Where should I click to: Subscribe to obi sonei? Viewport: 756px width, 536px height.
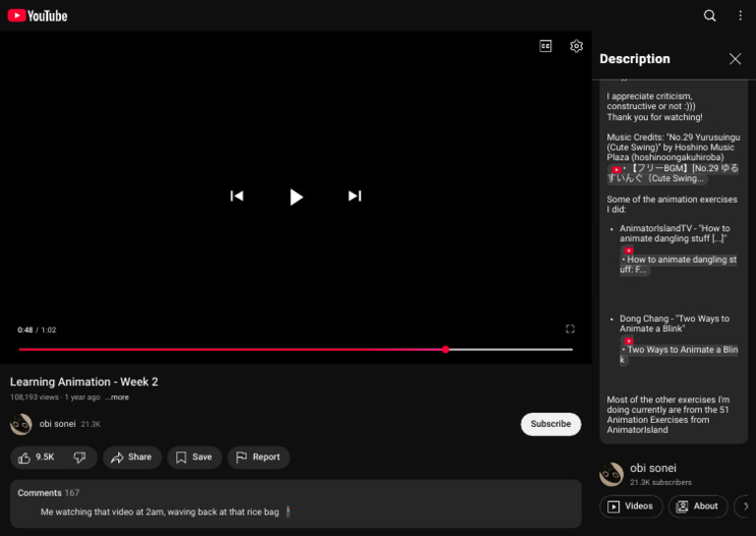(x=550, y=424)
